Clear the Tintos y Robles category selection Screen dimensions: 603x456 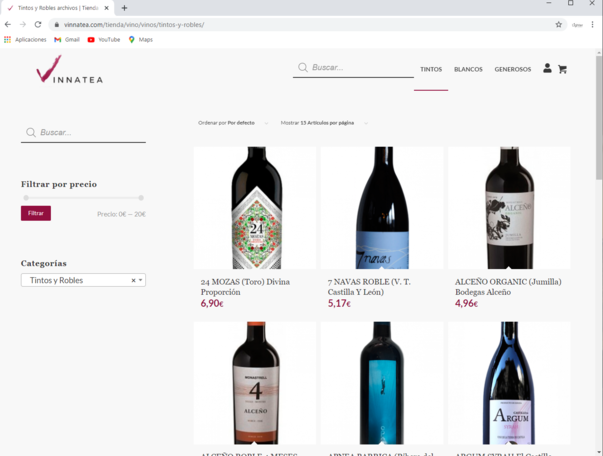tap(133, 280)
